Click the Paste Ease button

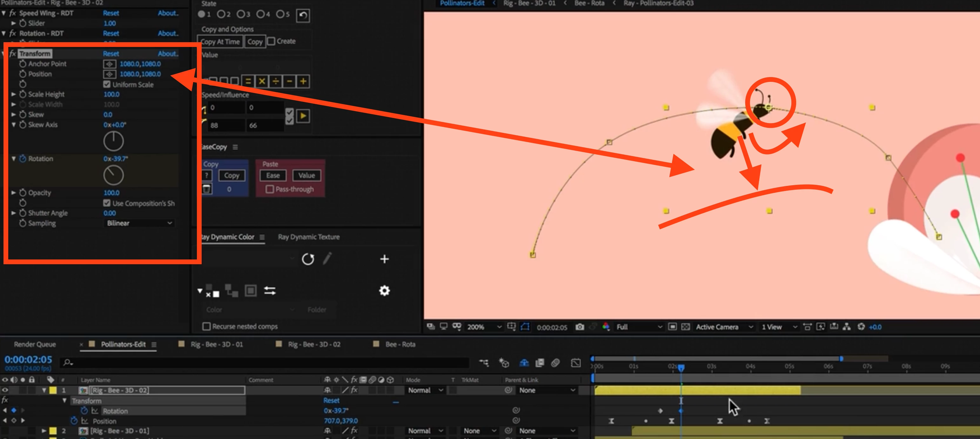[273, 176]
